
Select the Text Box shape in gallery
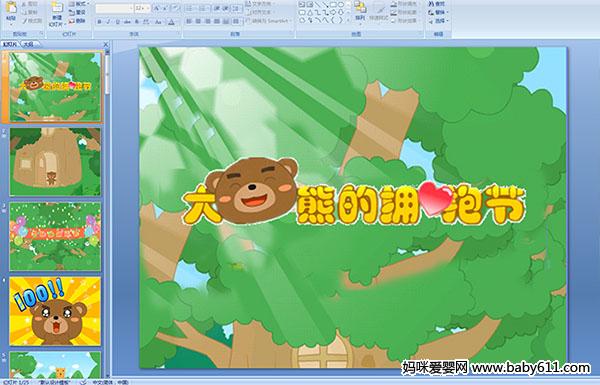click(302, 5)
